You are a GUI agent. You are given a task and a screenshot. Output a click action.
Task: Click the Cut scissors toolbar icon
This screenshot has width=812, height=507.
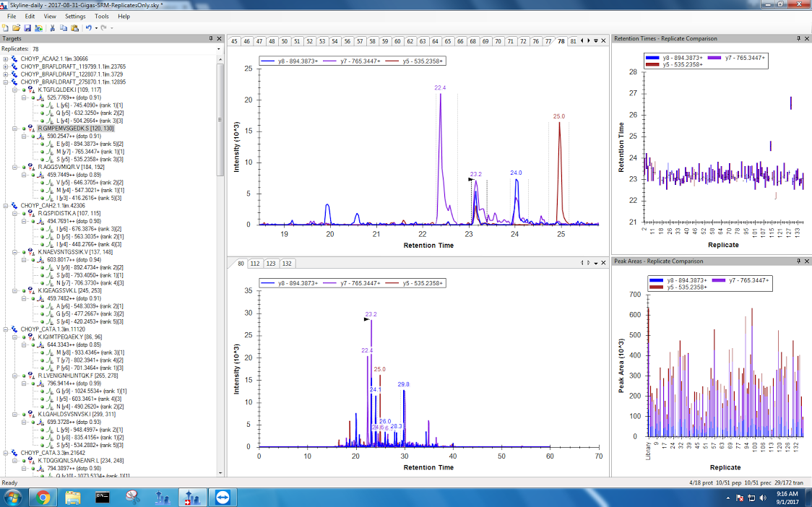[x=52, y=27]
